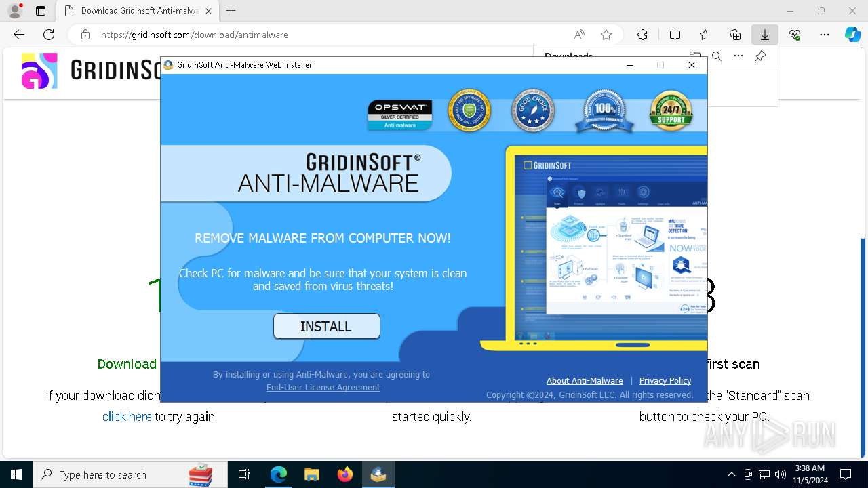
Task: Open downloads folder in Downloads panel
Action: point(695,56)
